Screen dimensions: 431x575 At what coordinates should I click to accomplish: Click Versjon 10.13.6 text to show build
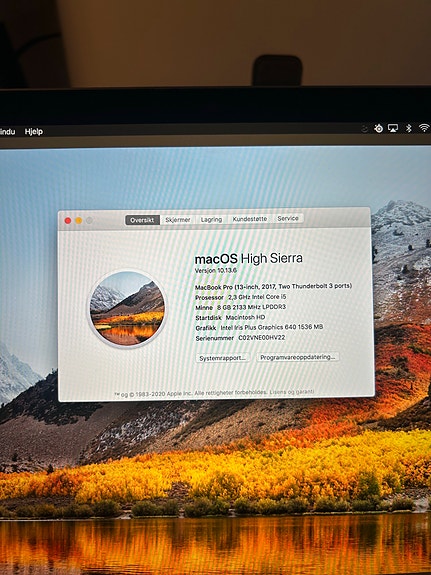coord(216,271)
